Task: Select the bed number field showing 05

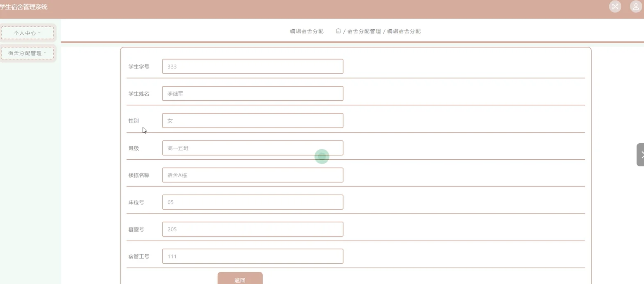Action: click(252, 202)
